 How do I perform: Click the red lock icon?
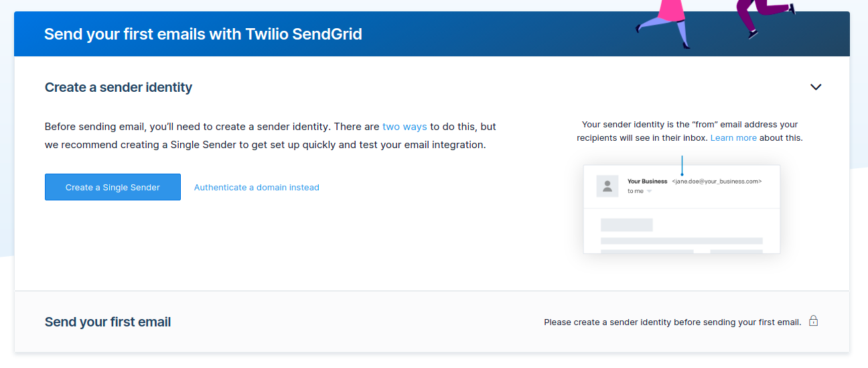pos(813,321)
